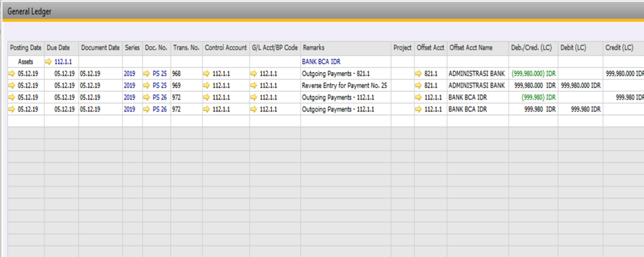
Task: Open G/L account arrow in transaction 968 row
Action: (x=254, y=74)
